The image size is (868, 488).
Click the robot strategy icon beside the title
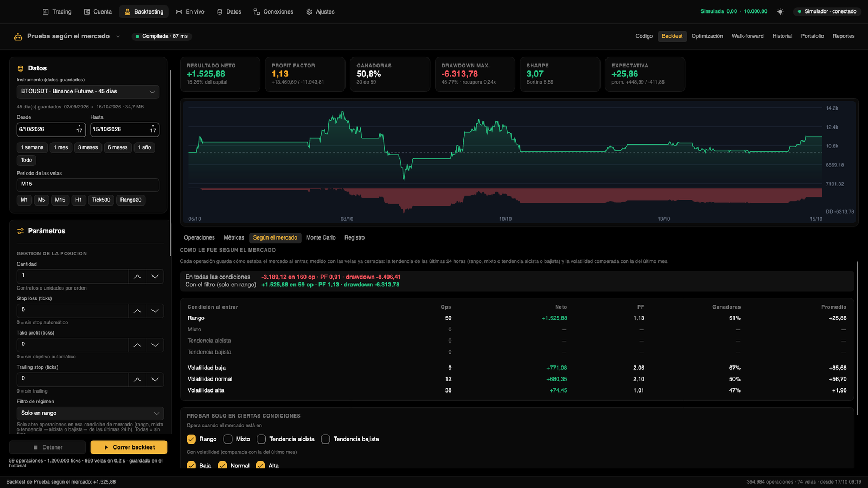[x=18, y=36]
